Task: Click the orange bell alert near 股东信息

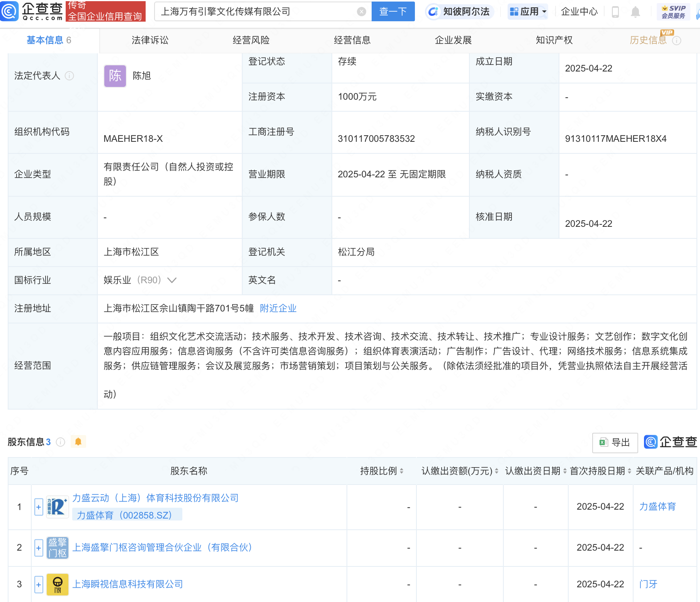Action: [78, 442]
